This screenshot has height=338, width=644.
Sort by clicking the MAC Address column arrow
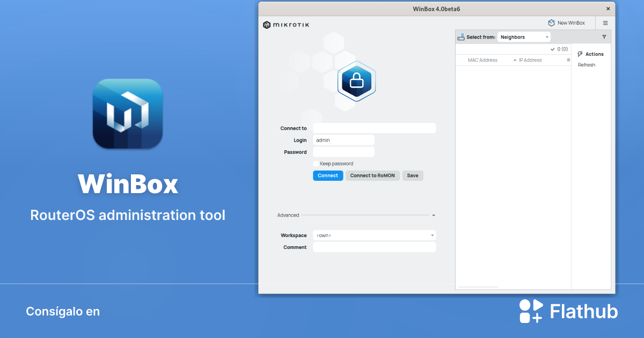tap(515, 60)
